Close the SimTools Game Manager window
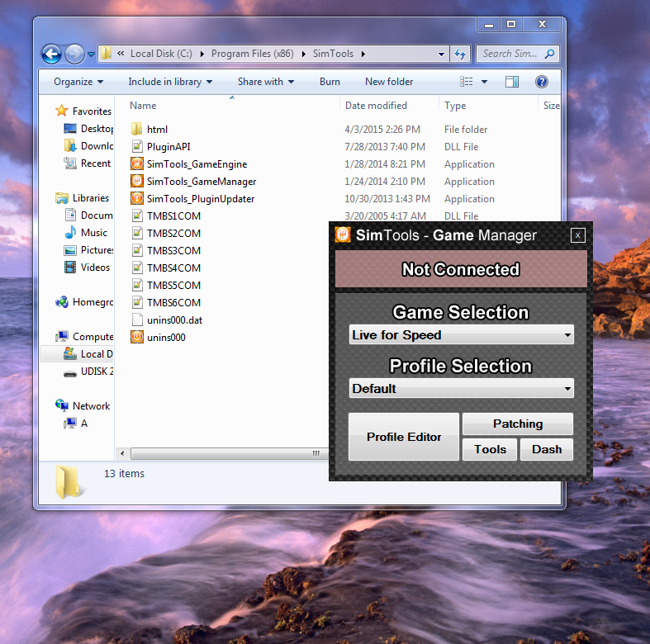This screenshot has height=644, width=650. pyautogui.click(x=578, y=236)
